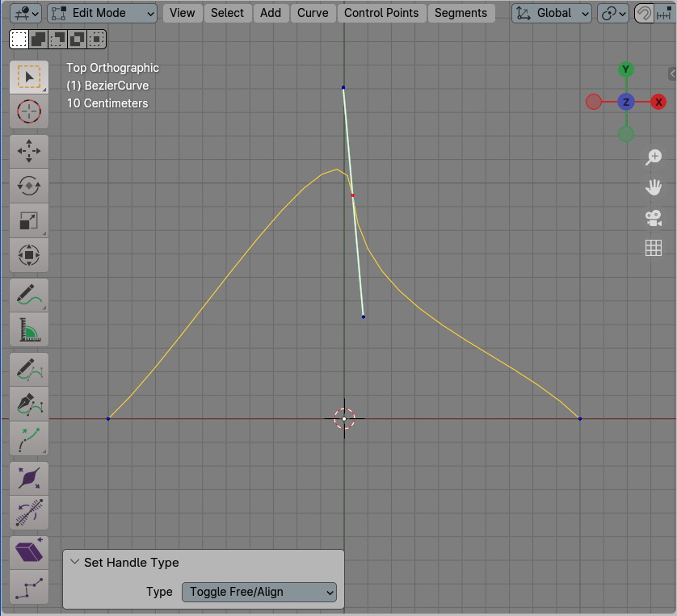Select the Extrude curve tool

(29, 438)
